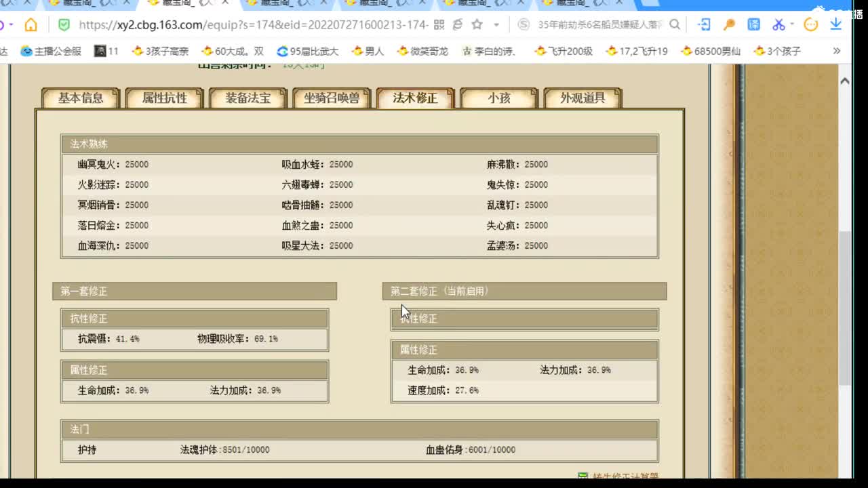Open the 60大成。双 bookmark
The width and height of the screenshot is (868, 488).
pos(233,51)
